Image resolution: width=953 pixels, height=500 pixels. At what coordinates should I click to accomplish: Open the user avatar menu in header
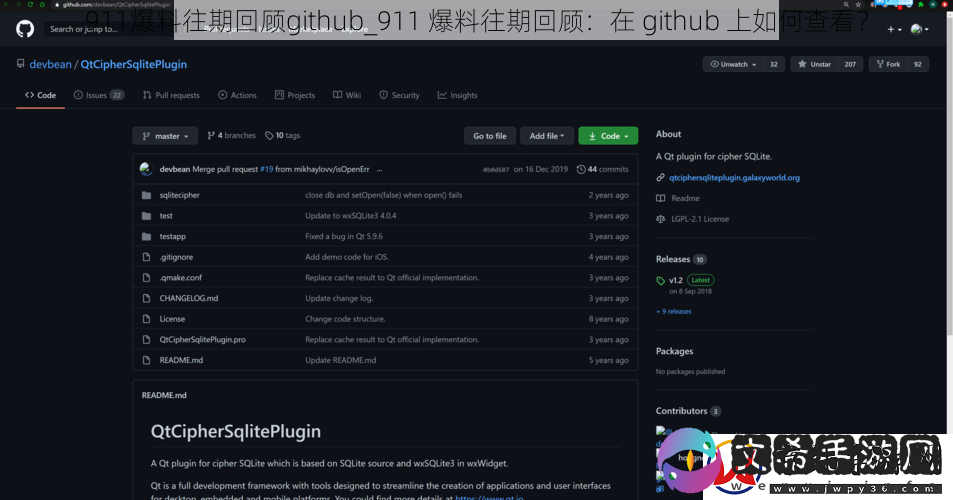pos(919,29)
